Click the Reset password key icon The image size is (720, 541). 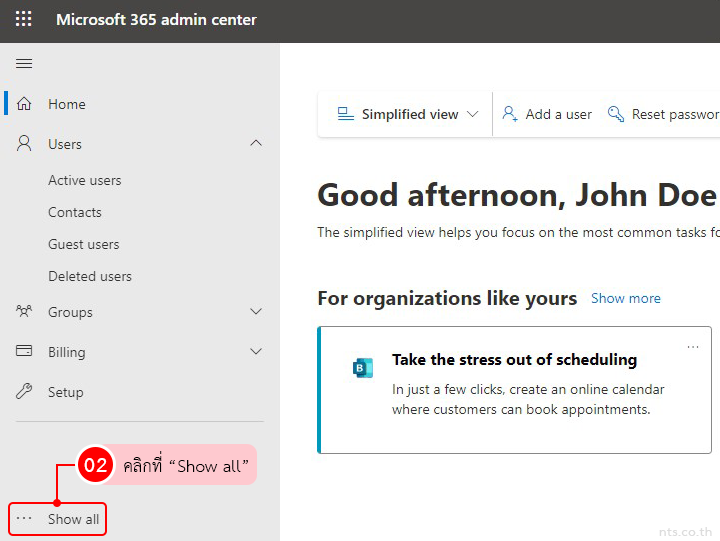point(615,113)
